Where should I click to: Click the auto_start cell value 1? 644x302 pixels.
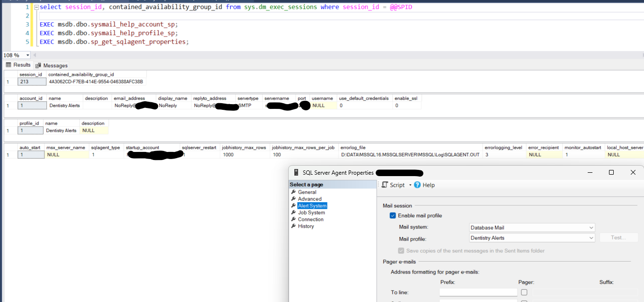click(31, 155)
